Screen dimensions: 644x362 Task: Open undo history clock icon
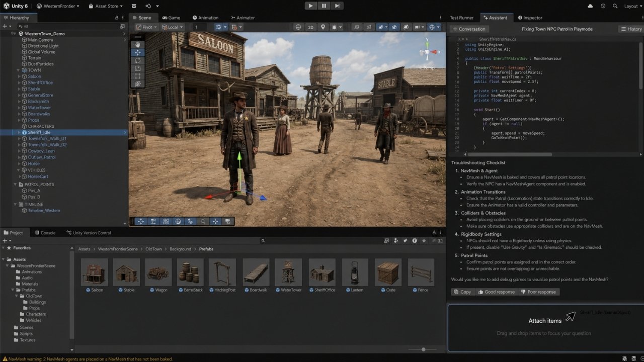tap(603, 6)
